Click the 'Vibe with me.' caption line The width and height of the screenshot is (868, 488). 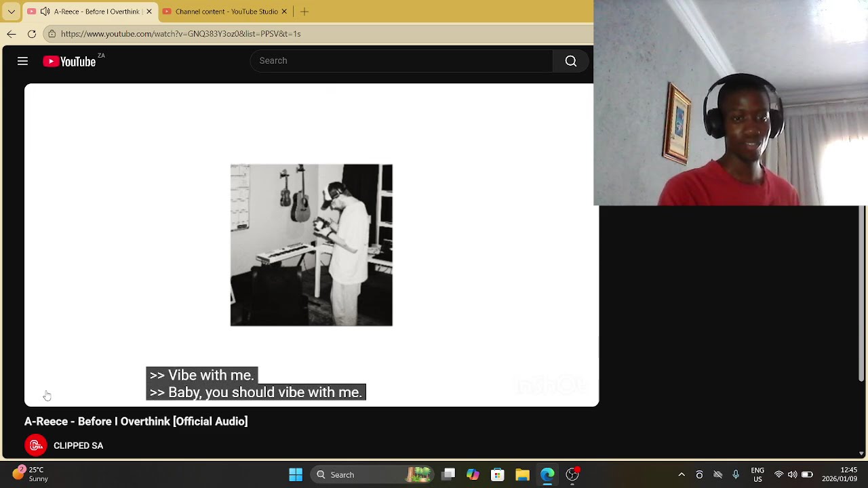coord(202,375)
